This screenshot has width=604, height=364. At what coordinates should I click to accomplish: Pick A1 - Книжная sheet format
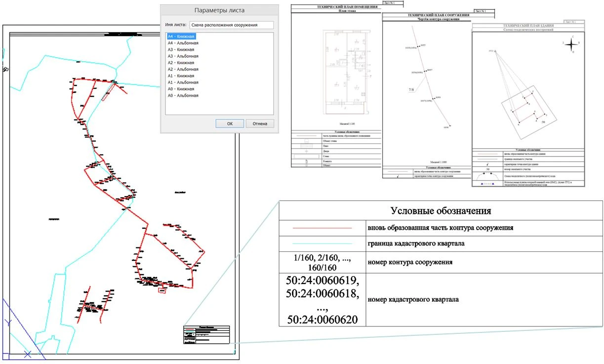(x=181, y=76)
